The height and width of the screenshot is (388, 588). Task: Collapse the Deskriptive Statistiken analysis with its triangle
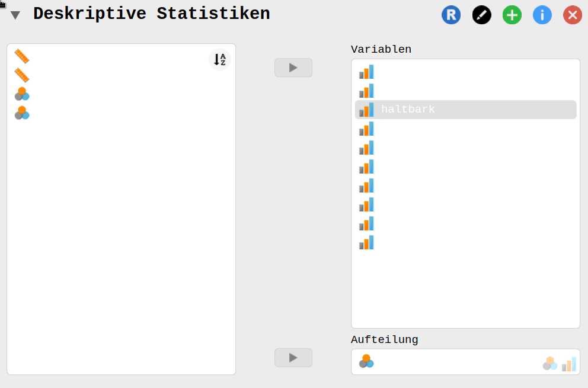[15, 14]
